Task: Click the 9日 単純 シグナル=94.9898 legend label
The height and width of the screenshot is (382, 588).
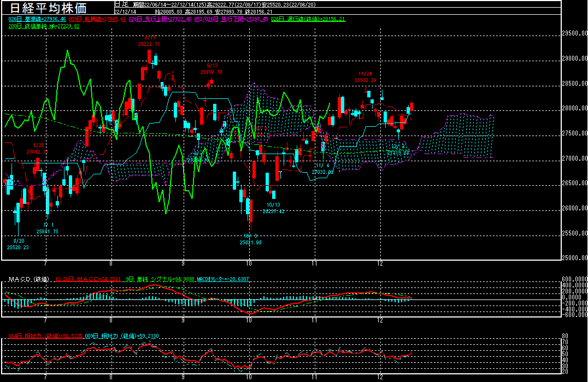Action: click(160, 279)
